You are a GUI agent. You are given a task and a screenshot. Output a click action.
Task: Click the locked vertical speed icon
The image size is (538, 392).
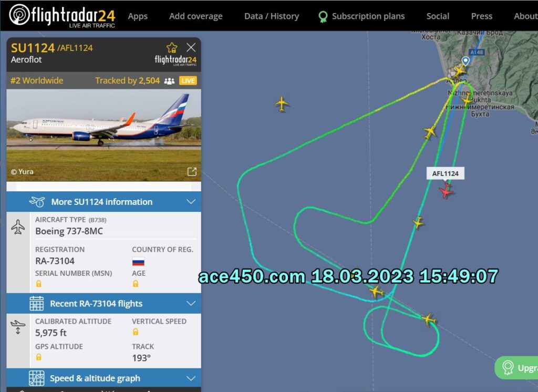pos(136,332)
